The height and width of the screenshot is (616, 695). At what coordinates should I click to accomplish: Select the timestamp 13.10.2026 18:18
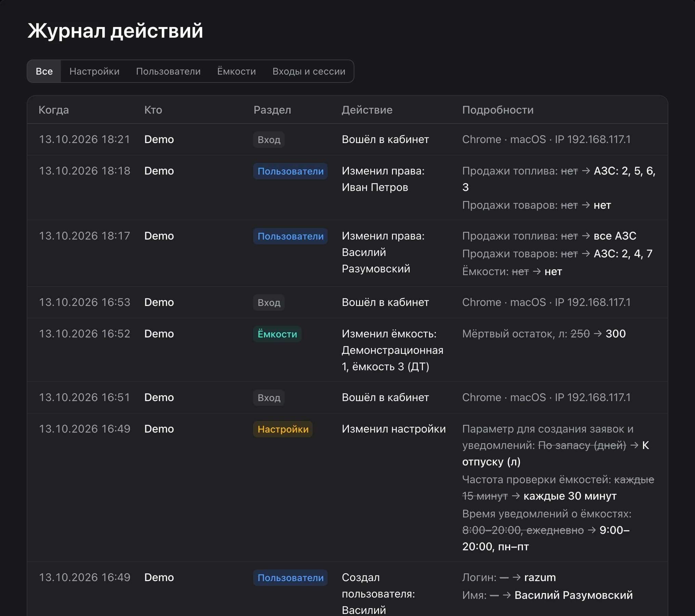click(84, 171)
